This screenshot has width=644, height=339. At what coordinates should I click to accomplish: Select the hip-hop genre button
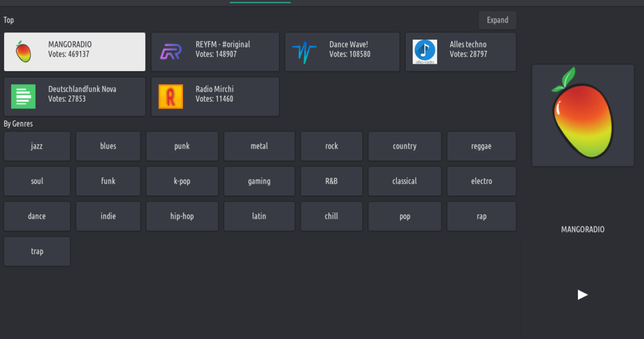pyautogui.click(x=182, y=216)
